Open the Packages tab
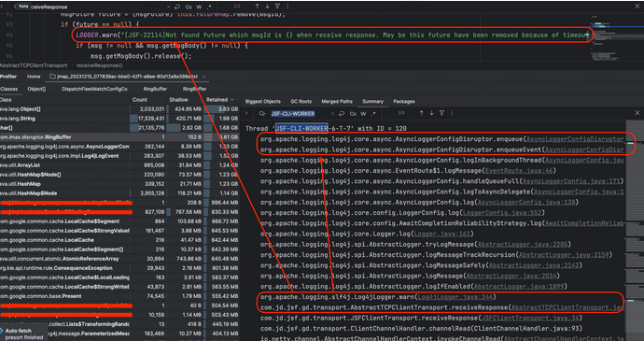644x341 pixels. (404, 101)
